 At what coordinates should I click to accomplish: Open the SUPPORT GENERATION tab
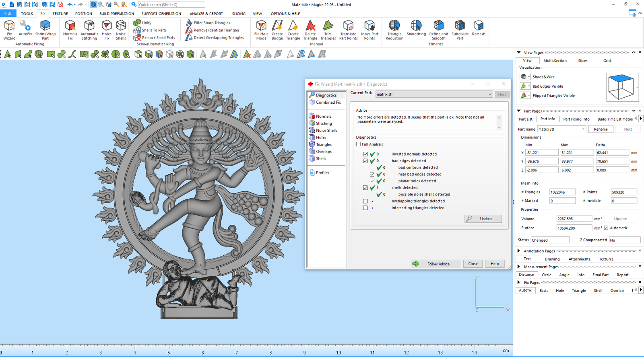click(161, 14)
